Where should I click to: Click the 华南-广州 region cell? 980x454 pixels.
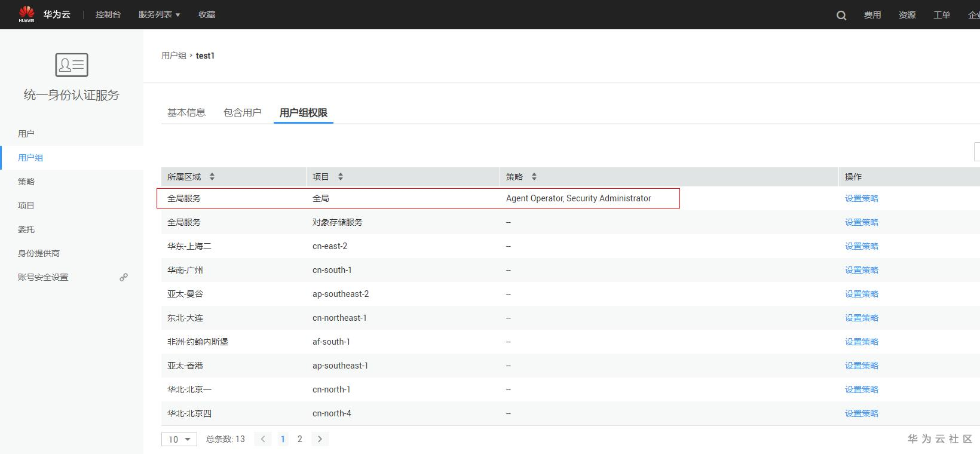[x=185, y=270]
